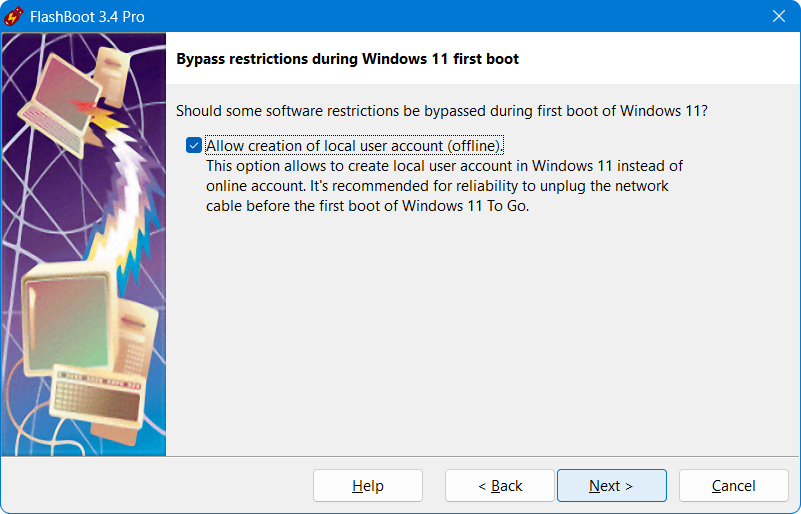
Task: Click the red spark on the laptop
Action: click(90, 105)
